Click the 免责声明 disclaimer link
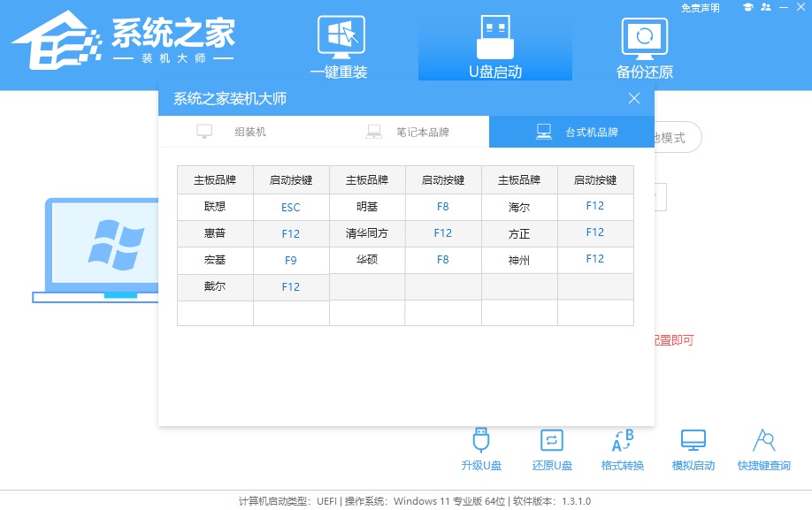The height and width of the screenshot is (510, 812). pyautogui.click(x=704, y=8)
